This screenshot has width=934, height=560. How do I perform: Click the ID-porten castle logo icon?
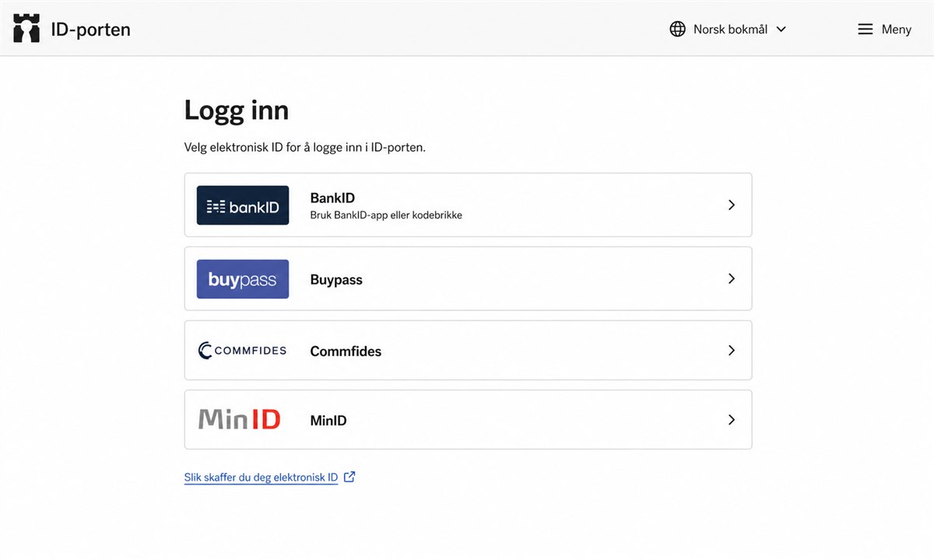(x=26, y=29)
